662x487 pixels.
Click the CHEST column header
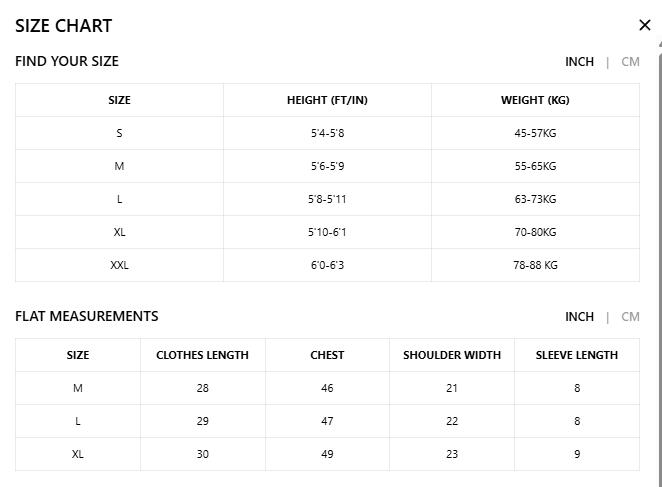tap(327, 355)
